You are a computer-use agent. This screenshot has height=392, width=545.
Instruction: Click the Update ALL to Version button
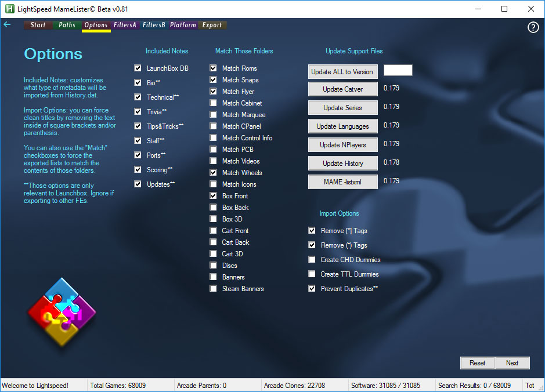342,71
